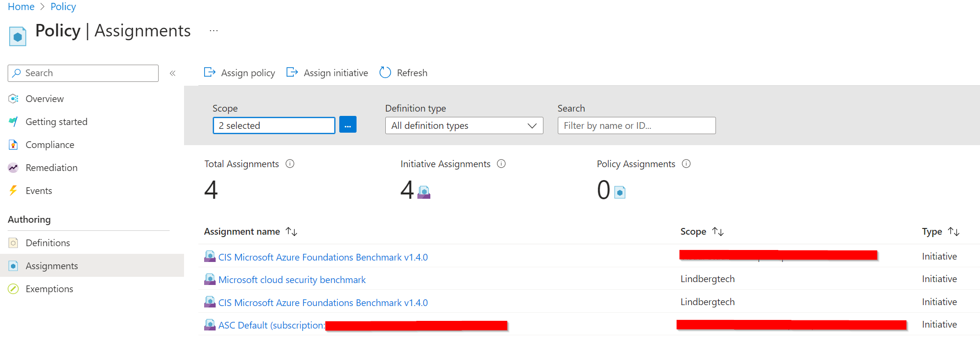Click initiative icon on Microsoft cloud security benchmark row

(x=210, y=279)
